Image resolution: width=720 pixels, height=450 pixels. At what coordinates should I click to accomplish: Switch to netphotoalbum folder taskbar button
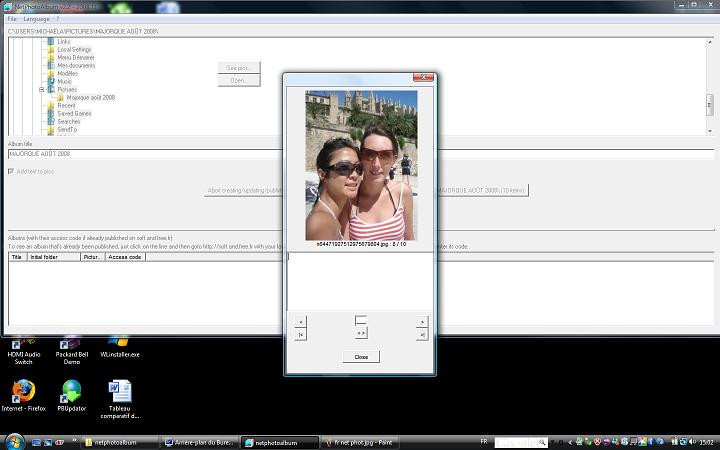pyautogui.click(x=120, y=443)
